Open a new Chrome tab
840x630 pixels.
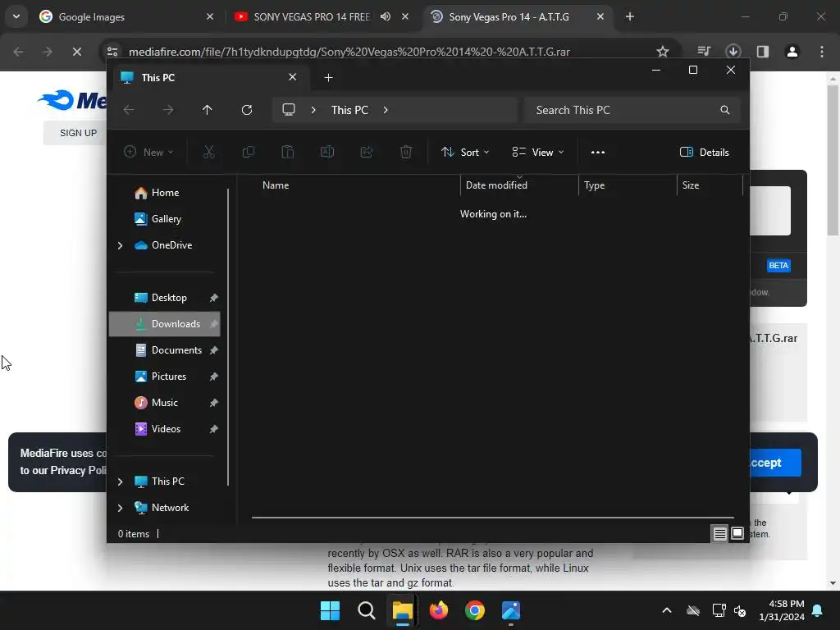pyautogui.click(x=630, y=16)
